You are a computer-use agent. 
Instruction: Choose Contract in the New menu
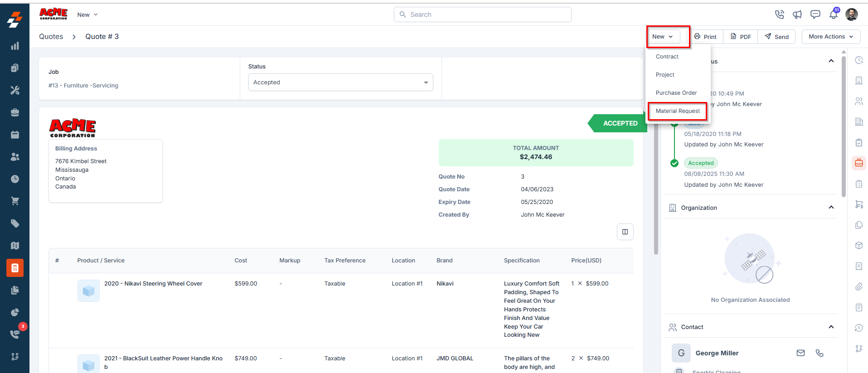pyautogui.click(x=667, y=57)
